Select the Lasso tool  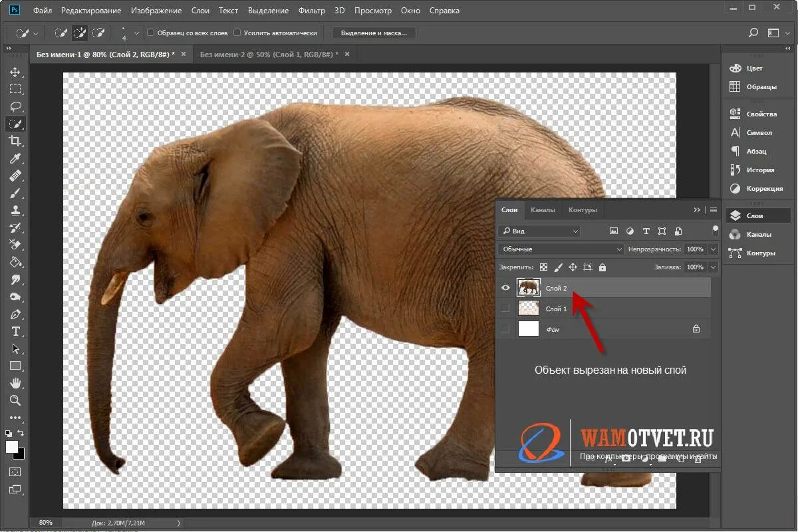pos(15,106)
